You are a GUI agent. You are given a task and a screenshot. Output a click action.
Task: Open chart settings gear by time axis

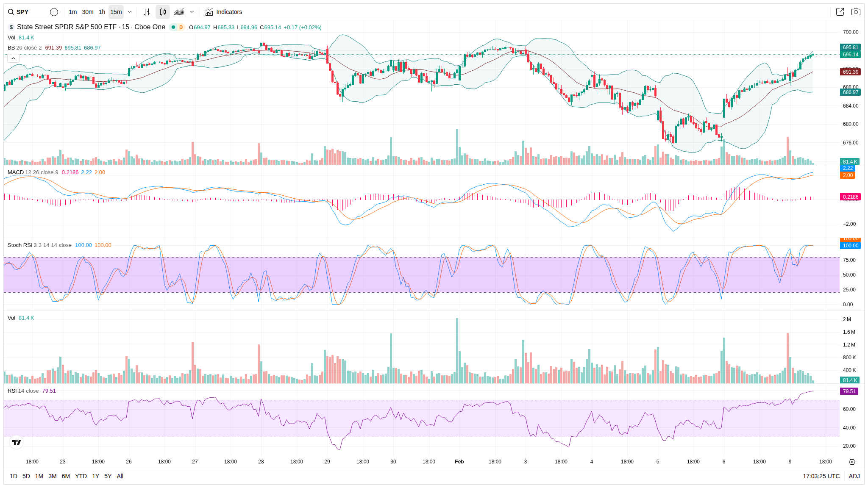click(852, 462)
